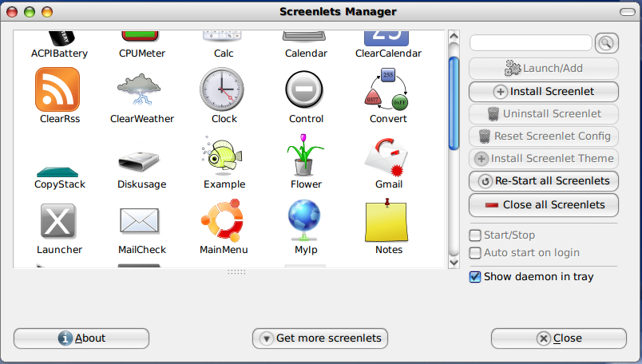
Task: Click the screenlet list scrollbar thumb
Action: pos(454,104)
